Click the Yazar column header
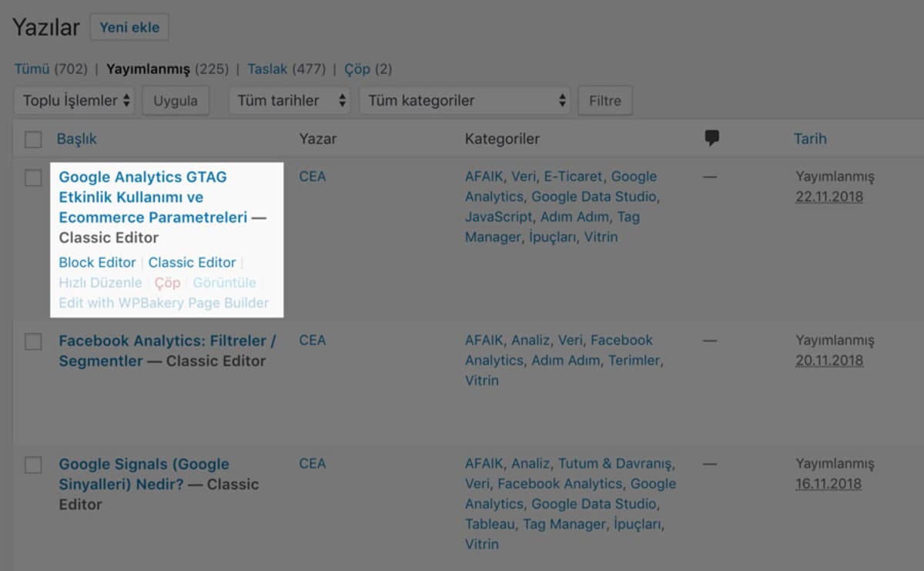This screenshot has width=924, height=571. coord(318,139)
